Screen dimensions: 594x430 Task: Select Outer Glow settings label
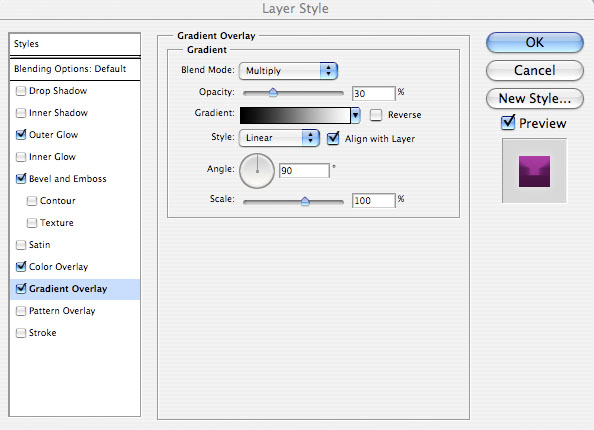point(53,135)
